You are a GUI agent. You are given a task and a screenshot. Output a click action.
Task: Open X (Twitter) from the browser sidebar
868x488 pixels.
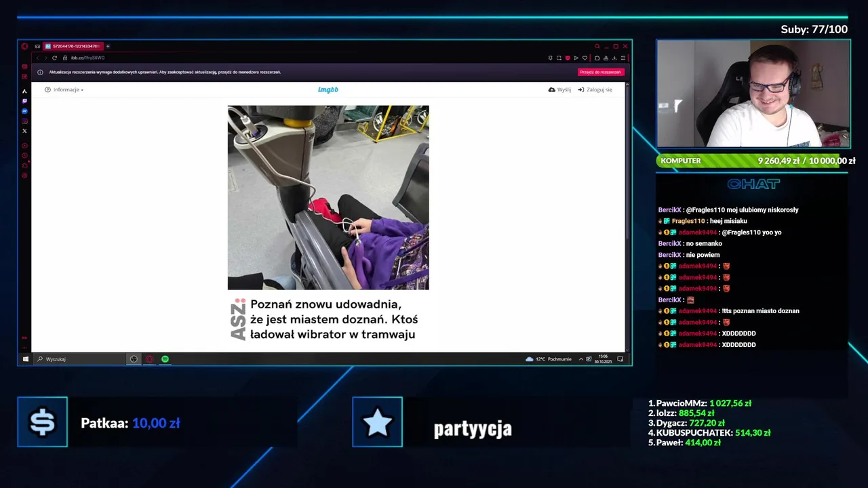(x=24, y=131)
